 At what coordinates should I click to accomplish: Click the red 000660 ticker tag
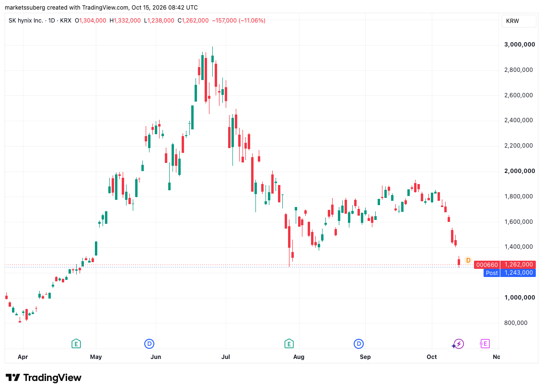[x=487, y=265]
